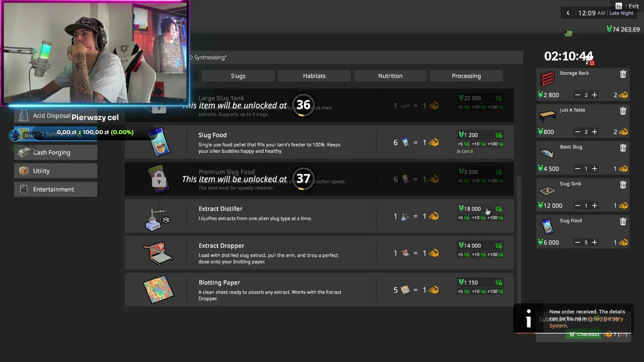This screenshot has width=644, height=362.
Task: Click the Checkout button
Action: point(584,334)
